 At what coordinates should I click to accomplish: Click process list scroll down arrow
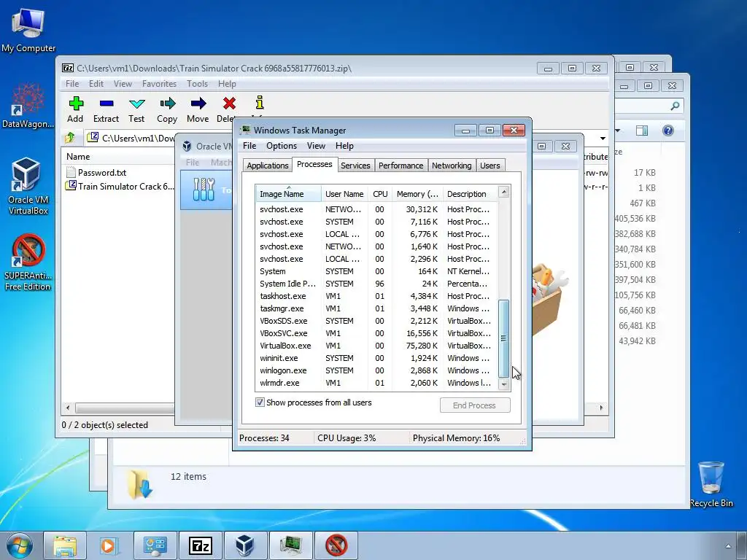[x=503, y=384]
